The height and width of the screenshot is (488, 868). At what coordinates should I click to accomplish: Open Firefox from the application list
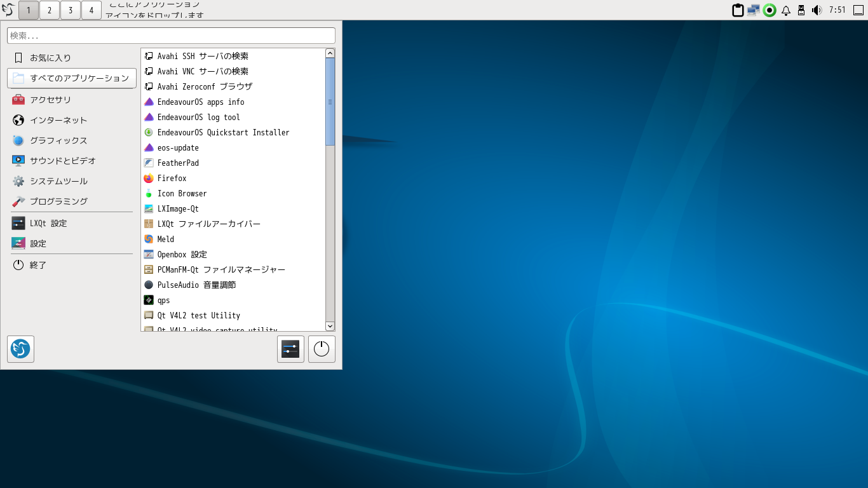172,179
